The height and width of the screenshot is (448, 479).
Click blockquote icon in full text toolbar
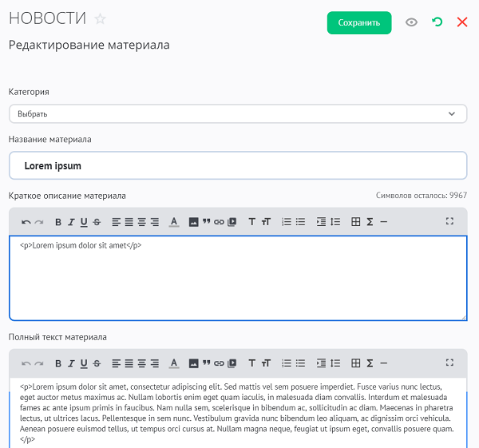[x=206, y=363]
